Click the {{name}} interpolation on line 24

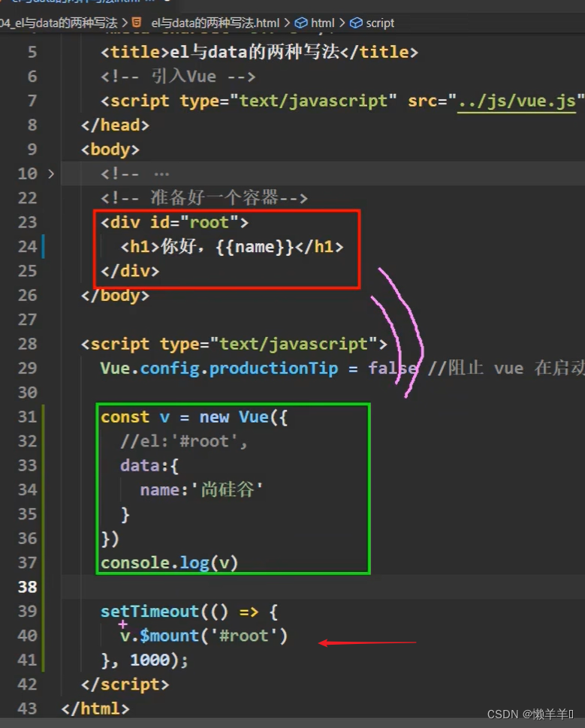point(255,246)
